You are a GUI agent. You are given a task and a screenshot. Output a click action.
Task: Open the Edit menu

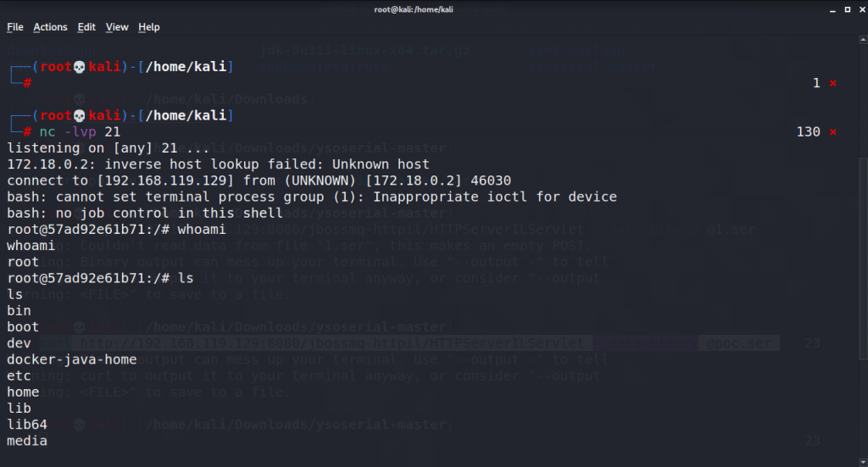pos(86,27)
